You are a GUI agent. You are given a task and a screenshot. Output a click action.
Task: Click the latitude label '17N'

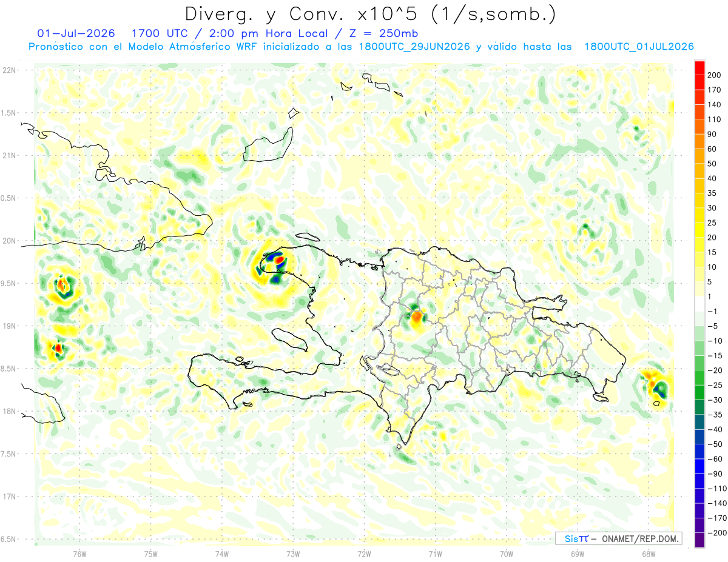(8, 497)
